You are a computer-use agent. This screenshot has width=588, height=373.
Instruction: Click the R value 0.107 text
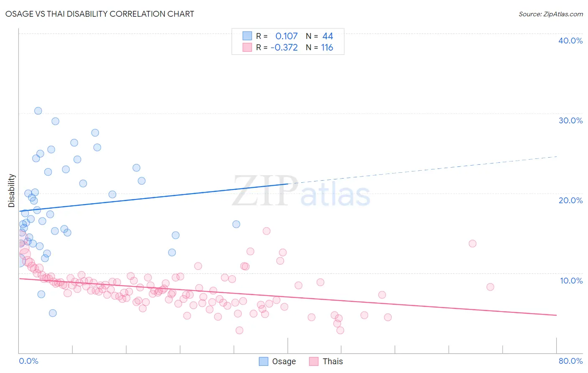286,36
